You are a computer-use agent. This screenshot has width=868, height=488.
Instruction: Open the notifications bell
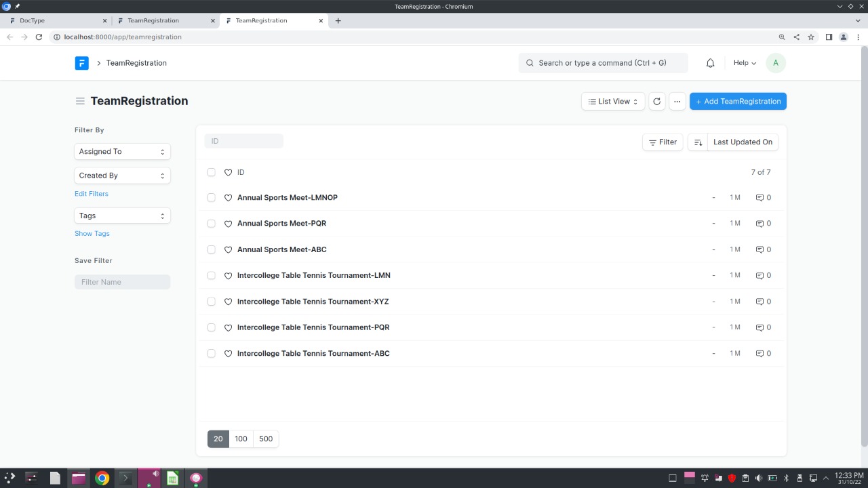point(710,63)
